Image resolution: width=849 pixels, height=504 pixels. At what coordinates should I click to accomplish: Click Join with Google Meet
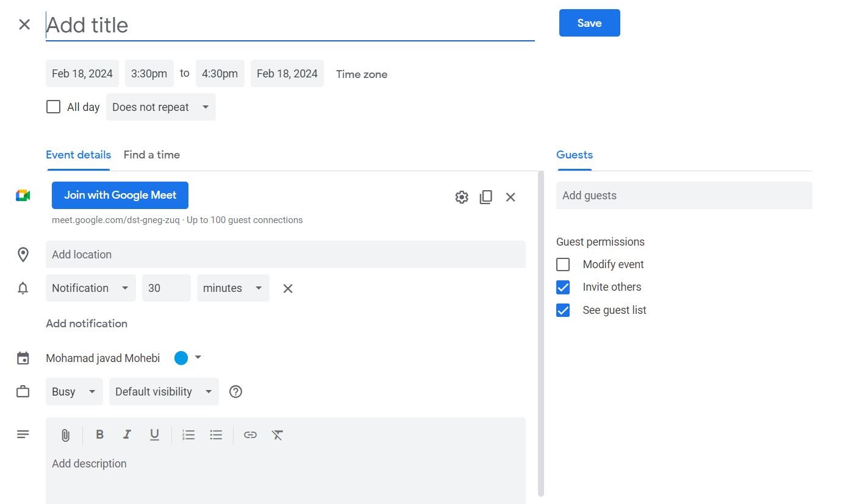120,195
